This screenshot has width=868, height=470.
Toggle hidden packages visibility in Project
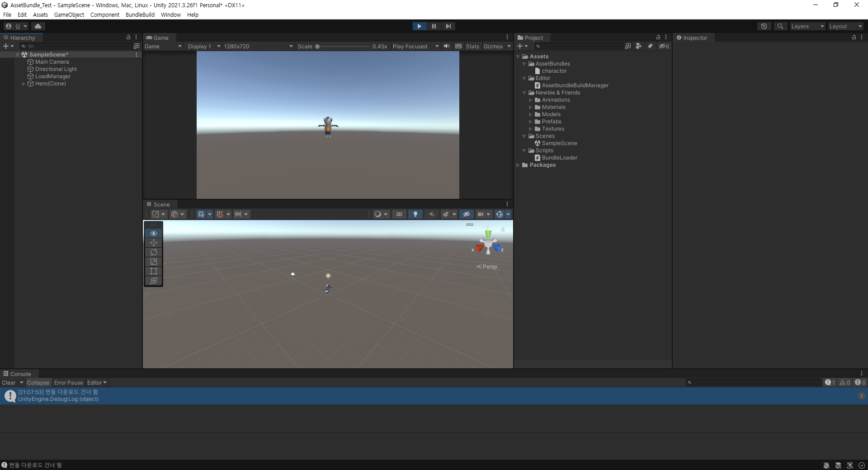point(664,46)
